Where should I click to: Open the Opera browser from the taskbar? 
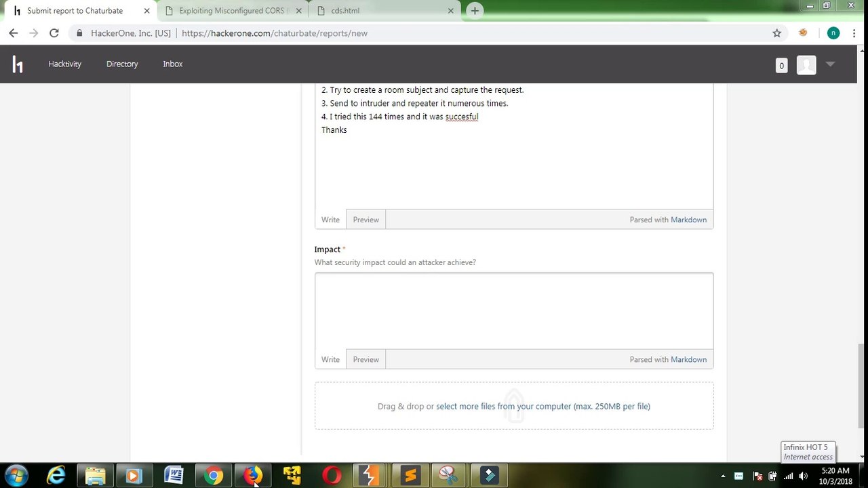click(x=332, y=475)
